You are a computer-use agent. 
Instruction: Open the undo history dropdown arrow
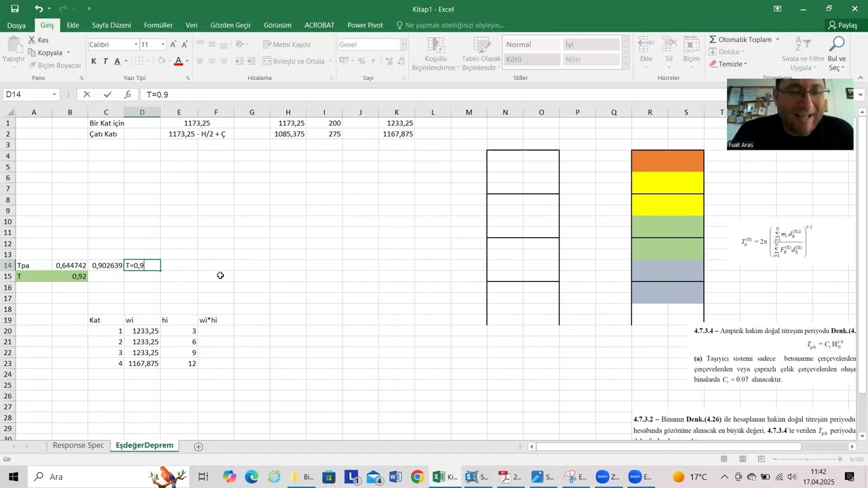pyautogui.click(x=49, y=9)
